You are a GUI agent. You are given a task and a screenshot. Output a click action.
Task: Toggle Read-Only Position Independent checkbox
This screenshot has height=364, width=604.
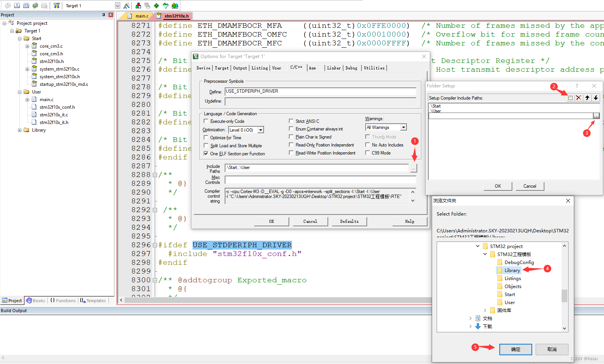point(291,145)
